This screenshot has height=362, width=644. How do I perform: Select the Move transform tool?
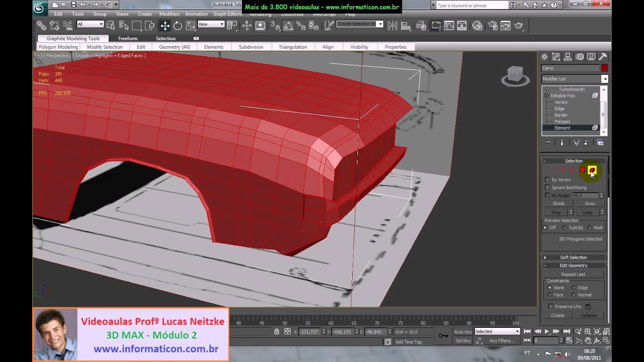tap(165, 26)
